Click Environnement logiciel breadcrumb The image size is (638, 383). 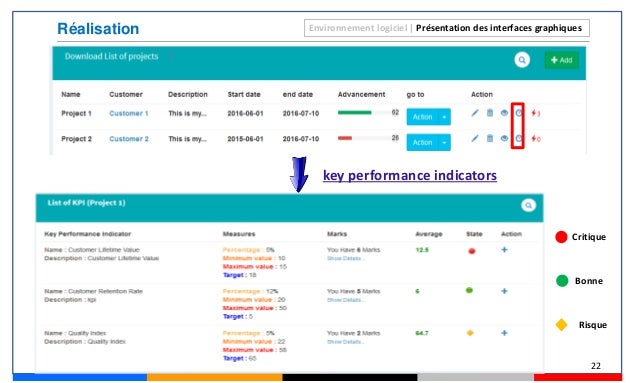pyautogui.click(x=358, y=28)
